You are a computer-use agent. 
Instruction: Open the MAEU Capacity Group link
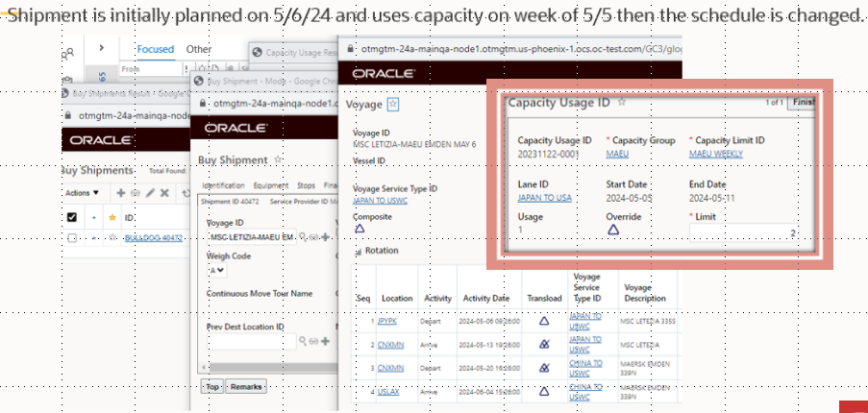pos(617,154)
